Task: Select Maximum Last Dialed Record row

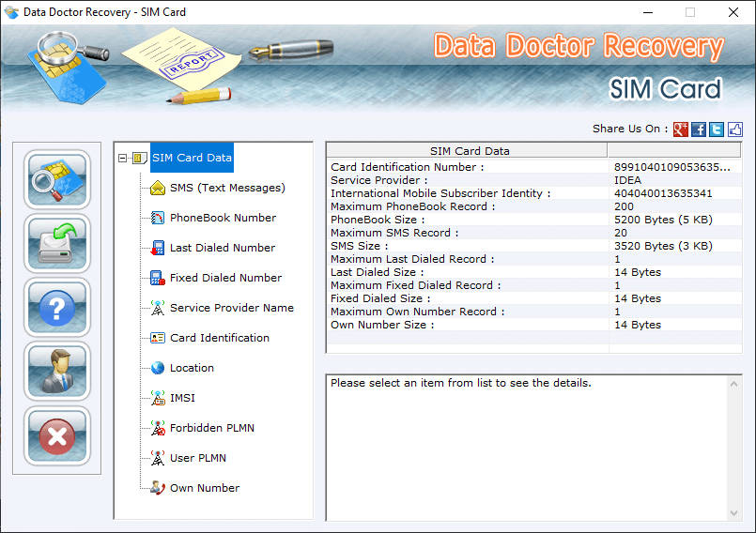Action: 534,259
